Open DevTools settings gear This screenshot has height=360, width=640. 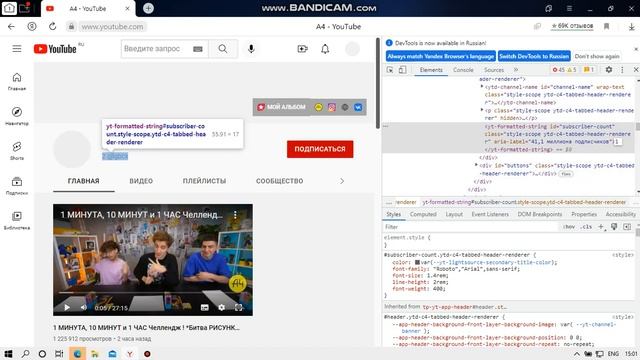pos(609,70)
